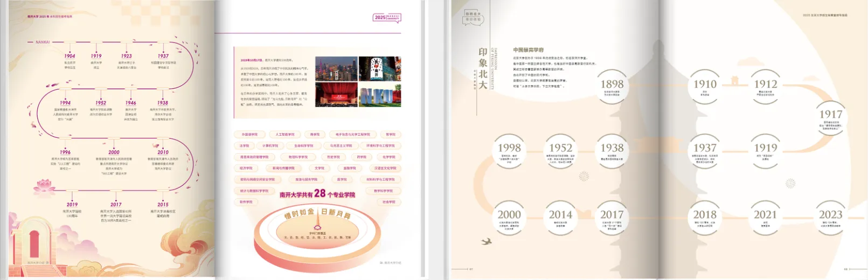
Task: Click the small pavilion building icon
Action: pos(734,81)
